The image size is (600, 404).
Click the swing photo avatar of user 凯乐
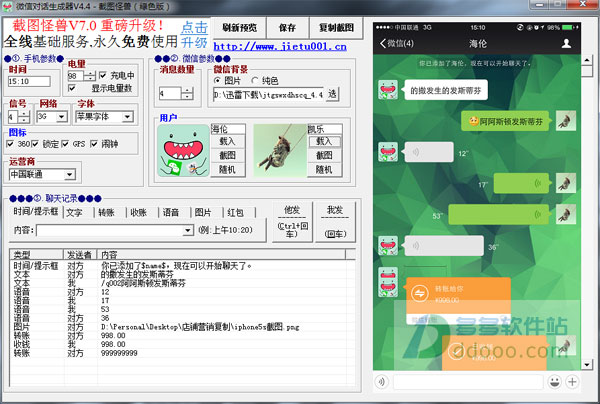click(x=280, y=150)
